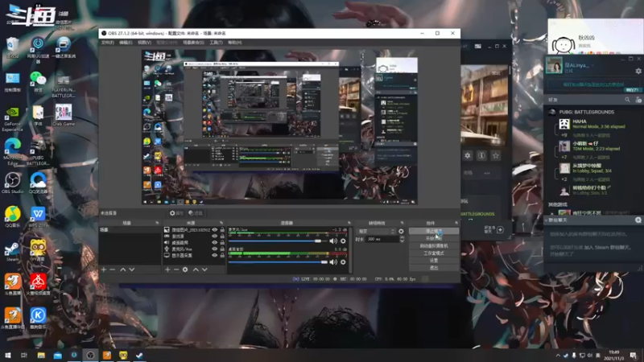The image size is (644, 362).
Task: Click the stop streaming button in OBS controls
Action: (434, 231)
